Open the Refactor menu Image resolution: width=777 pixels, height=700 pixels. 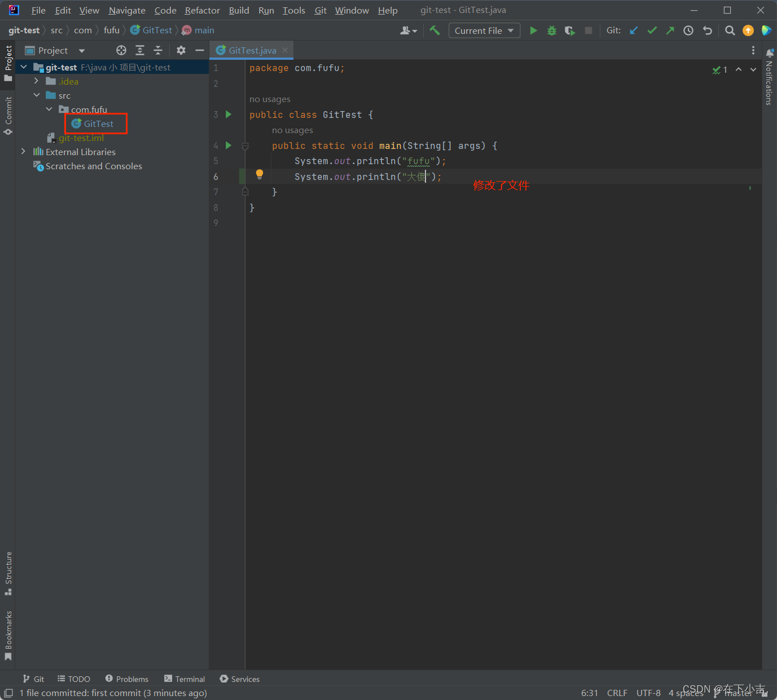[x=202, y=10]
